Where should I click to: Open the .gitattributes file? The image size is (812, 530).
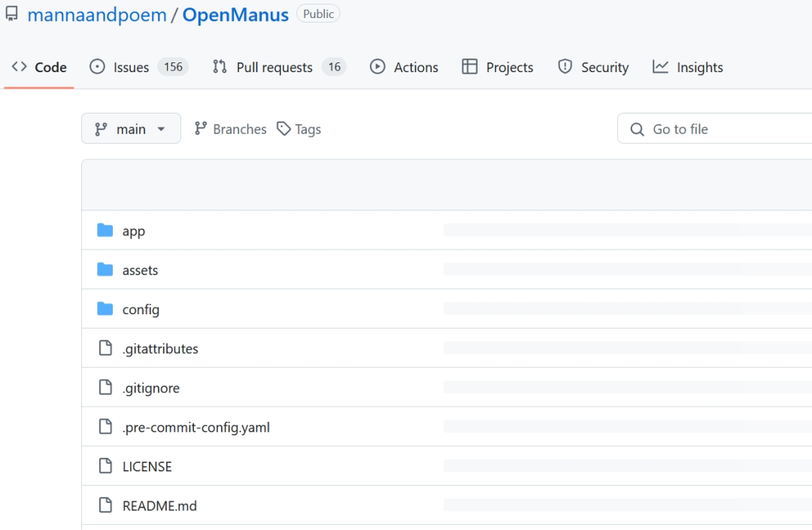(161, 349)
